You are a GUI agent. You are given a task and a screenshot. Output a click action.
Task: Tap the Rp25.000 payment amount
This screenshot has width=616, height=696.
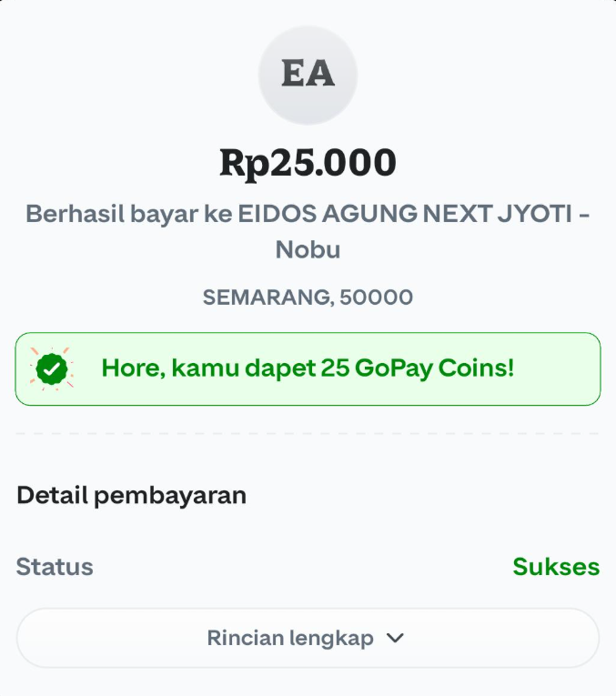(x=308, y=163)
